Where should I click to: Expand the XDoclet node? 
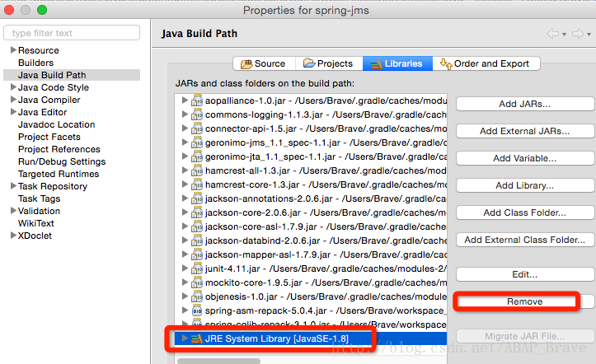(13, 236)
